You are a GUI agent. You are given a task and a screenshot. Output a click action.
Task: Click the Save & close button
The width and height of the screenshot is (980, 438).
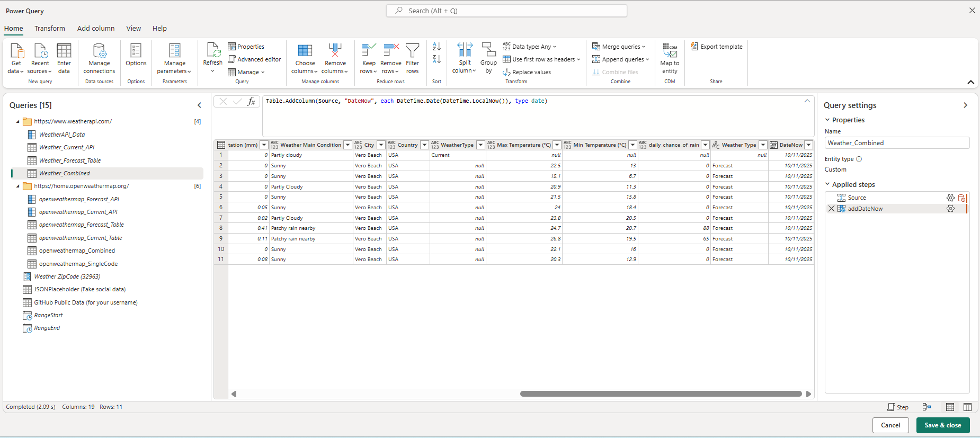[x=942, y=425]
